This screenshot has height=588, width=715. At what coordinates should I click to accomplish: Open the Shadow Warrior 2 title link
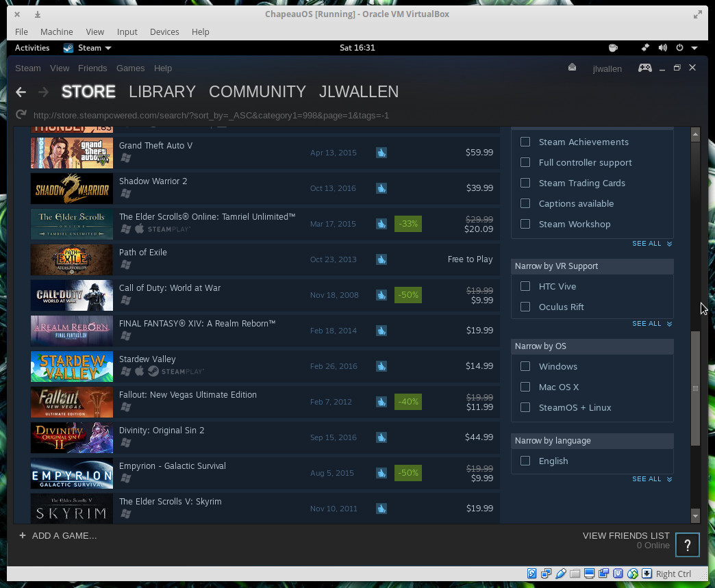(153, 181)
